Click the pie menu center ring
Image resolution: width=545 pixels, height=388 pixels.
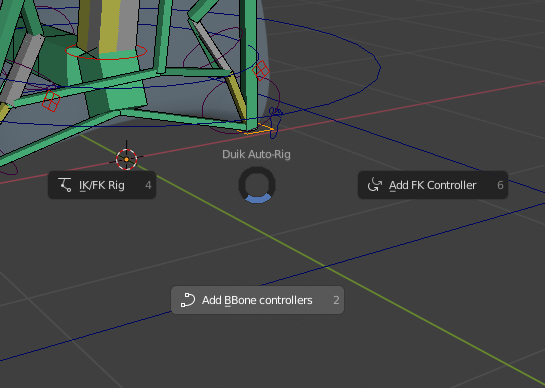pos(257,185)
